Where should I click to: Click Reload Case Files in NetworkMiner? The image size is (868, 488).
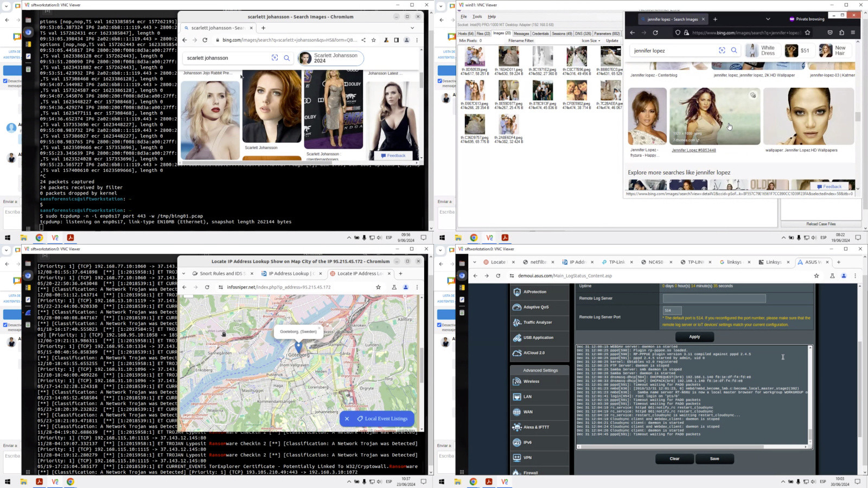[821, 224]
